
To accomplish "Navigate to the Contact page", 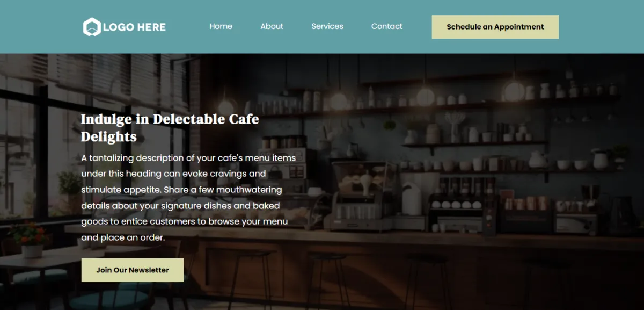I will [387, 26].
